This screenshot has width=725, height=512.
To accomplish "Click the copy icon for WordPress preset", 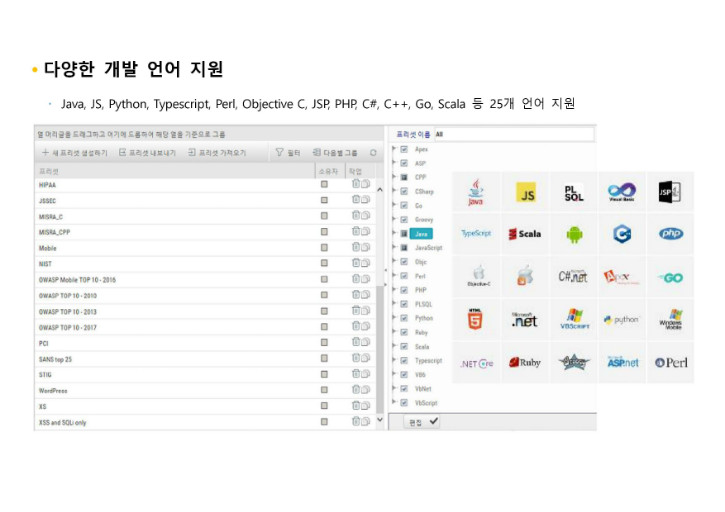I will pyautogui.click(x=365, y=390).
